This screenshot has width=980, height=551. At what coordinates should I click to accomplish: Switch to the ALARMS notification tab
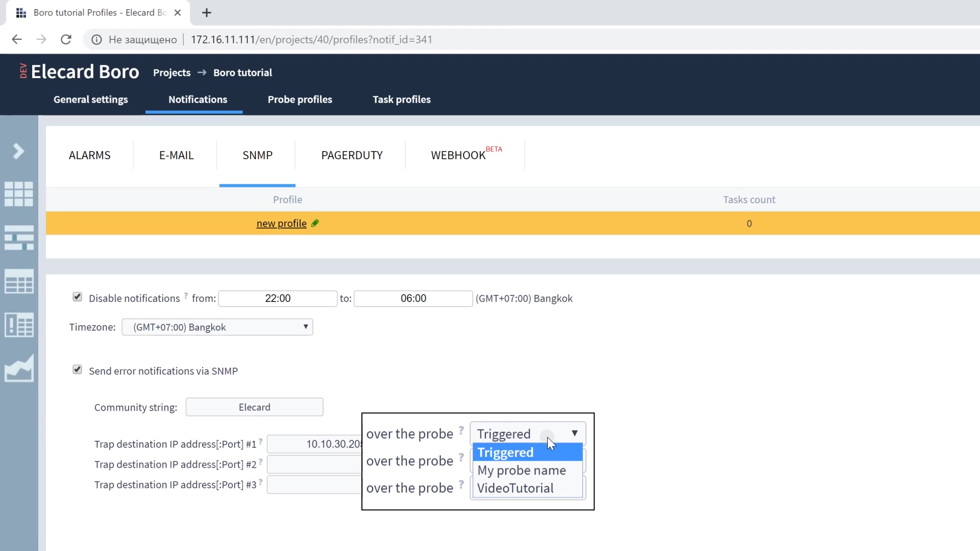tap(89, 155)
